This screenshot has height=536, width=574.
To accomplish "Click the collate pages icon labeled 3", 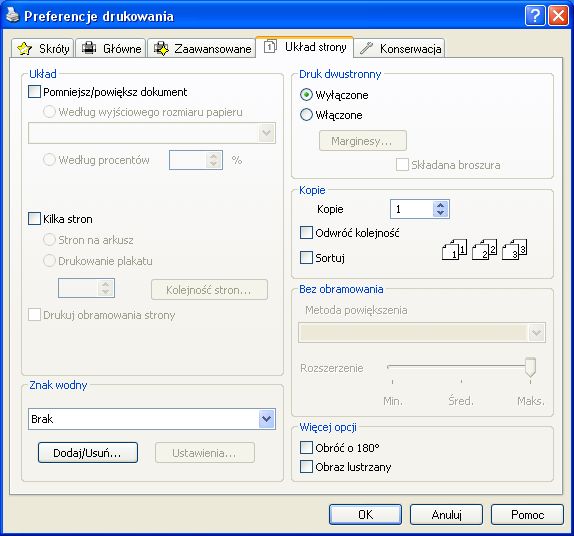I will 514,249.
